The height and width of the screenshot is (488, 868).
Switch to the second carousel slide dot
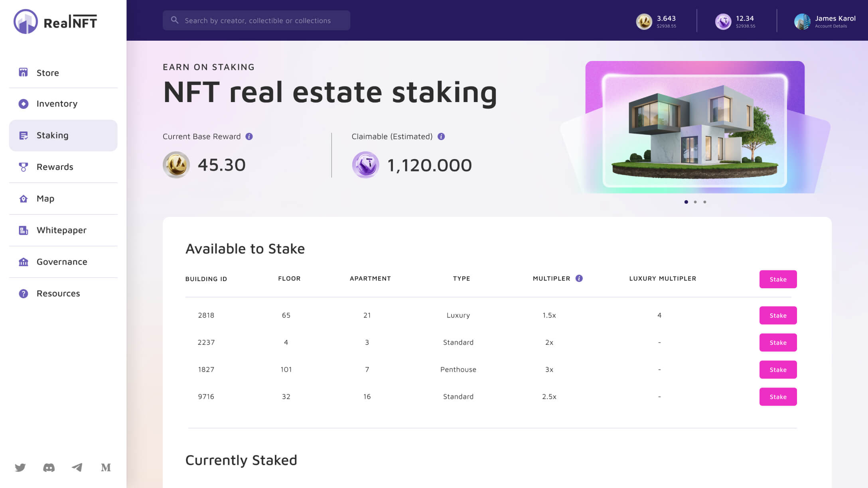tap(695, 202)
